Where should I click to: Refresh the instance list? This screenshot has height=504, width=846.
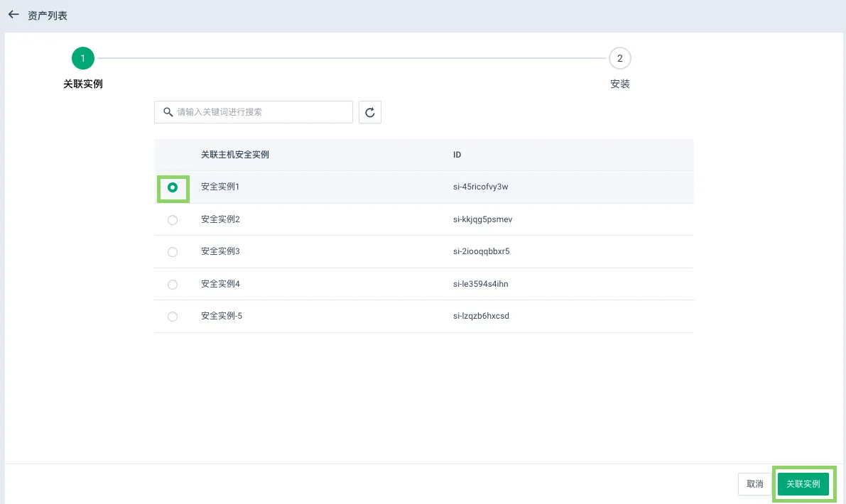(x=369, y=112)
